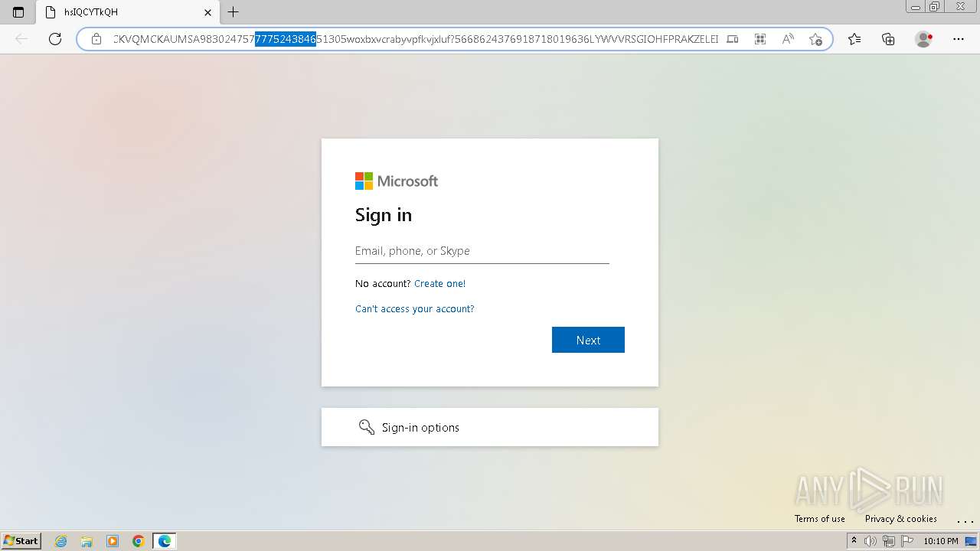Launch Google Chrome from taskbar
Viewport: 980px width, 551px height.
click(x=139, y=541)
